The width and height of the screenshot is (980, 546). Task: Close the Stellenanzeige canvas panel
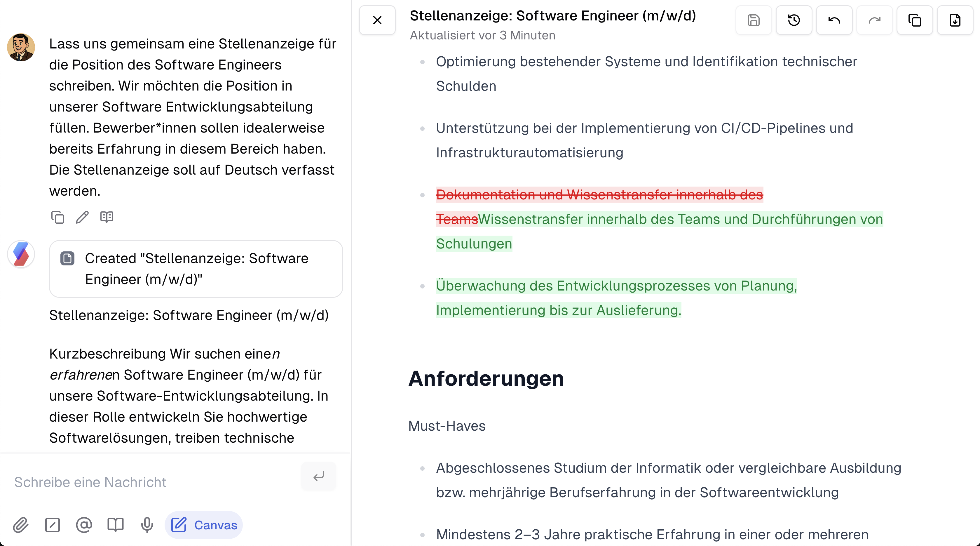tap(377, 20)
